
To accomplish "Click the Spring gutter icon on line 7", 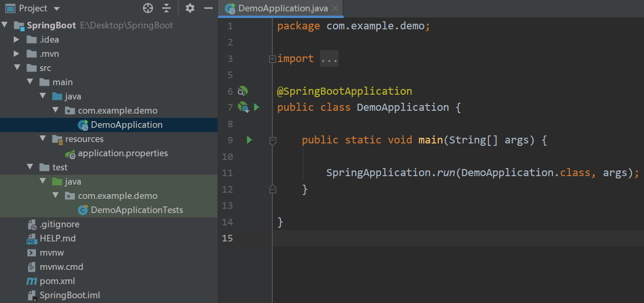I will 243,107.
